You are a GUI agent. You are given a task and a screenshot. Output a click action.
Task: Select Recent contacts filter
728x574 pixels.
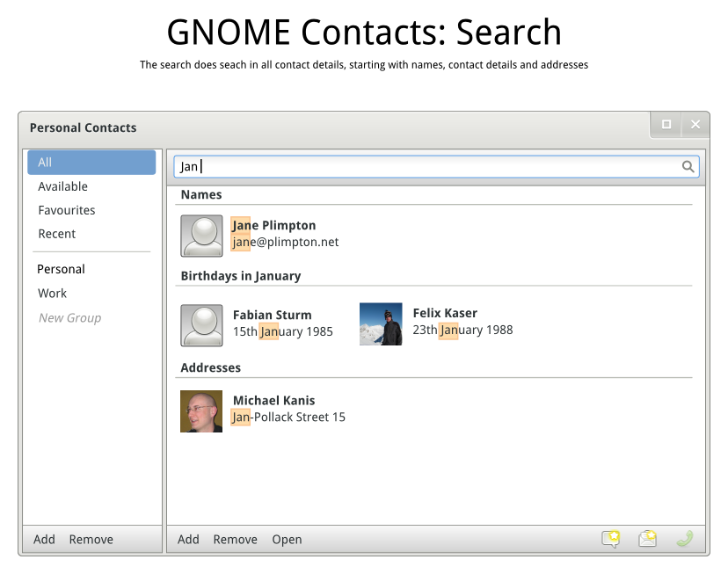coord(57,234)
